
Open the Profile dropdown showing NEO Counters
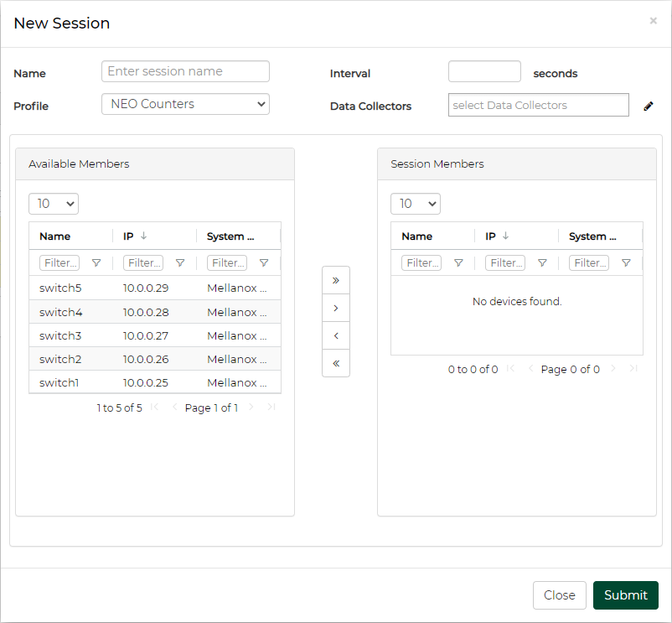tap(185, 104)
